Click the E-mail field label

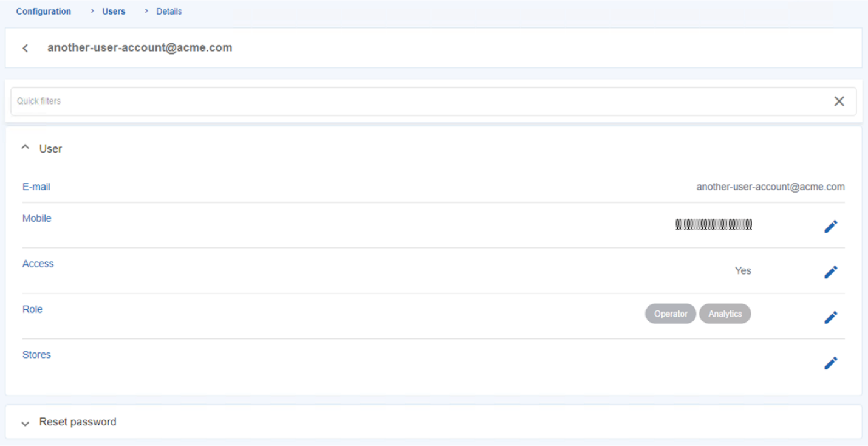[x=36, y=187]
